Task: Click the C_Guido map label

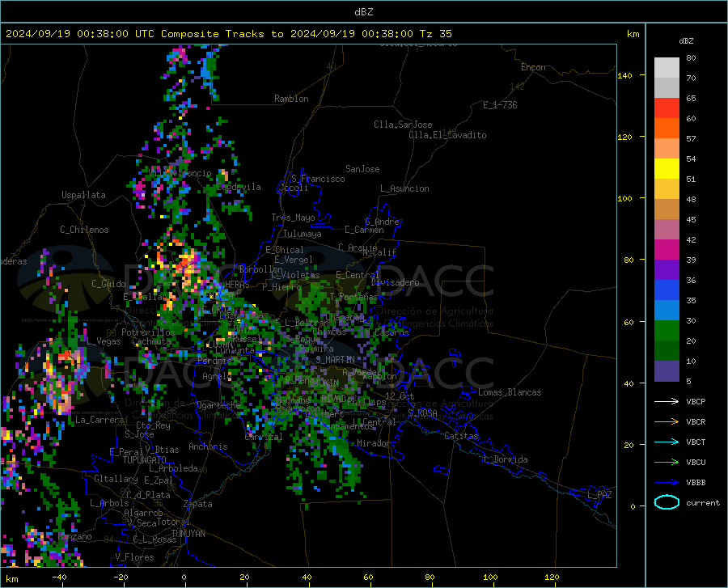Action: tap(108, 284)
